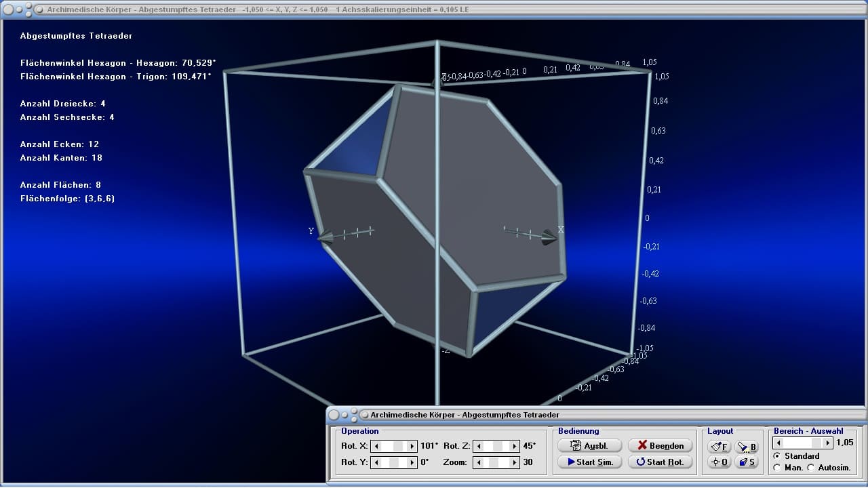The height and width of the screenshot is (488, 868).
Task: Click the main window title bar text
Action: pos(258,9)
